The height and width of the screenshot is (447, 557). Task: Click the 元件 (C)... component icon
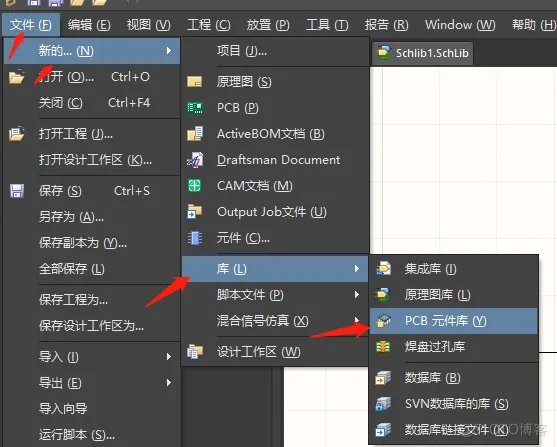(195, 238)
